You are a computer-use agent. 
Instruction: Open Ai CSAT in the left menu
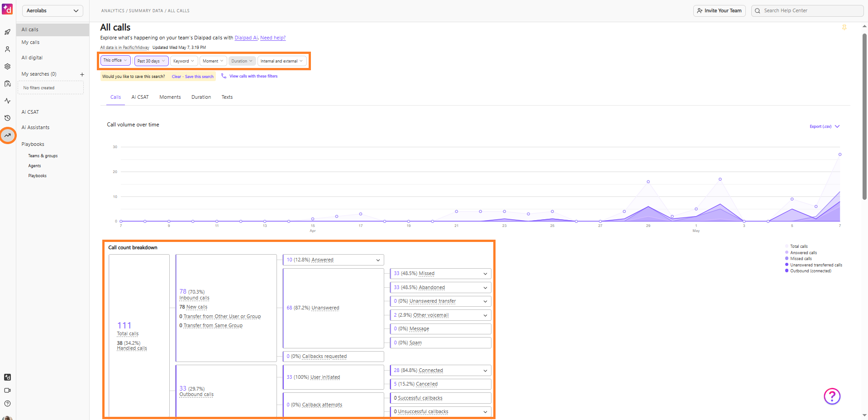point(30,112)
